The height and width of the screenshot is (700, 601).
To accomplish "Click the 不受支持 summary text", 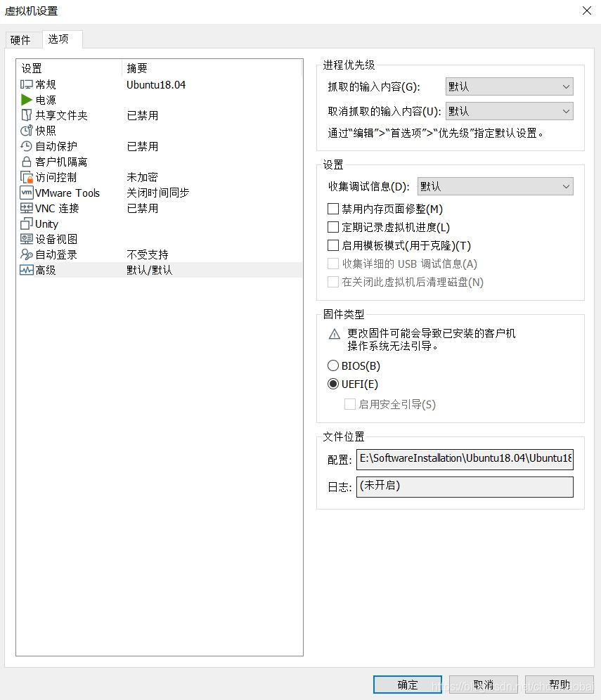I will pyautogui.click(x=148, y=254).
